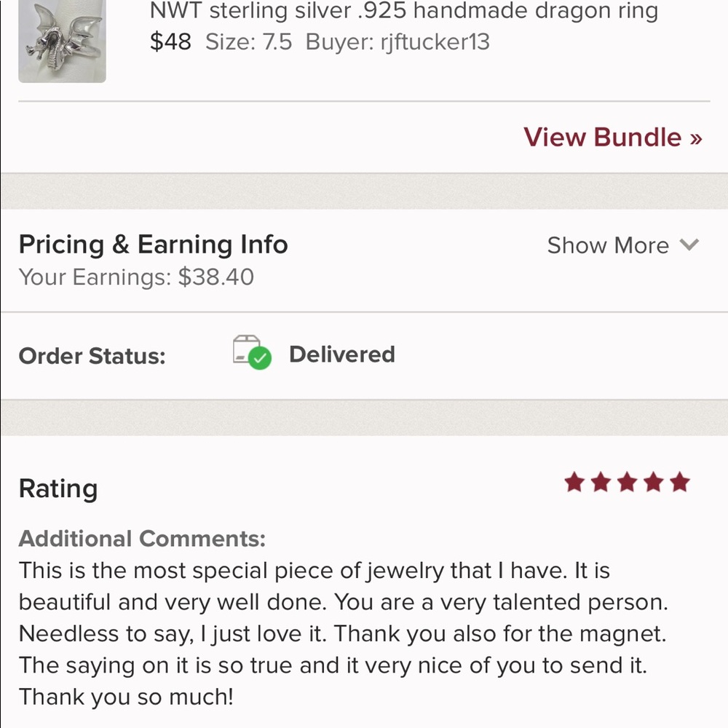Open Show More details
Viewport: 728px width, 728px height.
608,245
